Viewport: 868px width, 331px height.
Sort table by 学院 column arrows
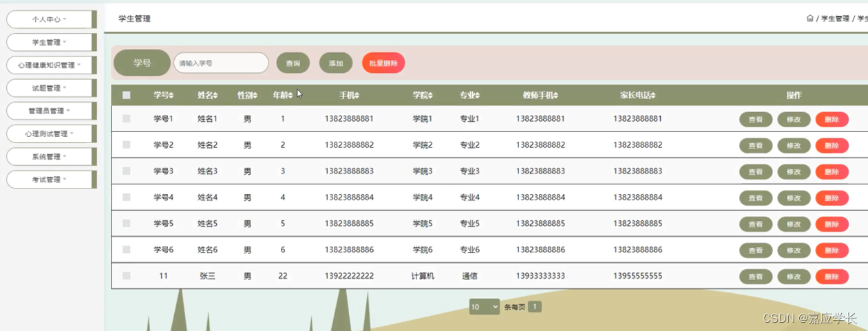(x=430, y=96)
